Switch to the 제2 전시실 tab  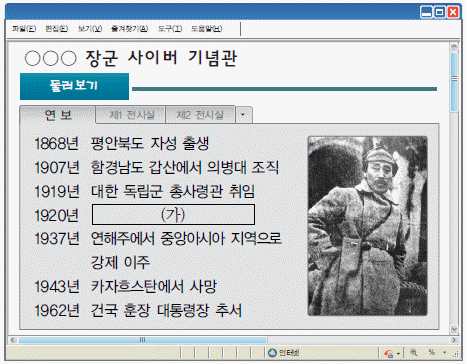point(200,115)
